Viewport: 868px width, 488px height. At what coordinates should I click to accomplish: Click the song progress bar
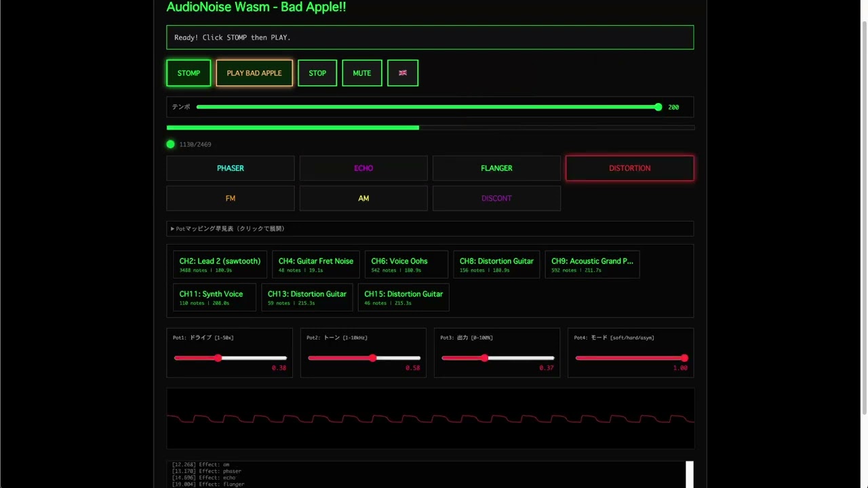pyautogui.click(x=430, y=127)
